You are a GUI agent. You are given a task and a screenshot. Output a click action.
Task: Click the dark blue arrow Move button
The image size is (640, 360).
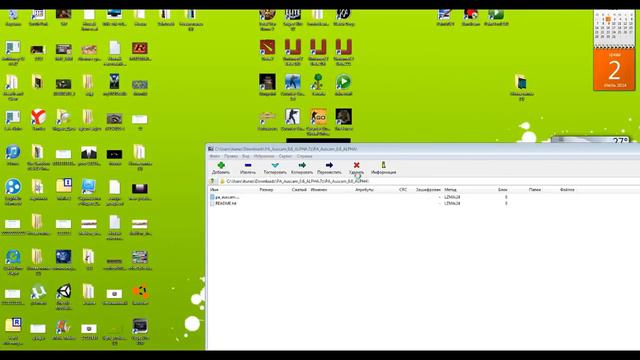pyautogui.click(x=329, y=168)
